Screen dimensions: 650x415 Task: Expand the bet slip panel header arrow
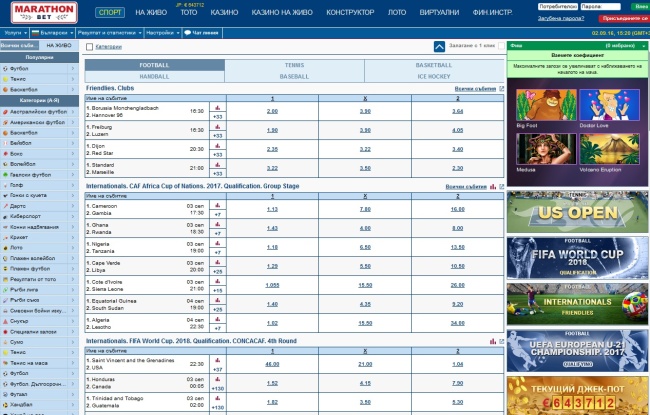[x=644, y=46]
